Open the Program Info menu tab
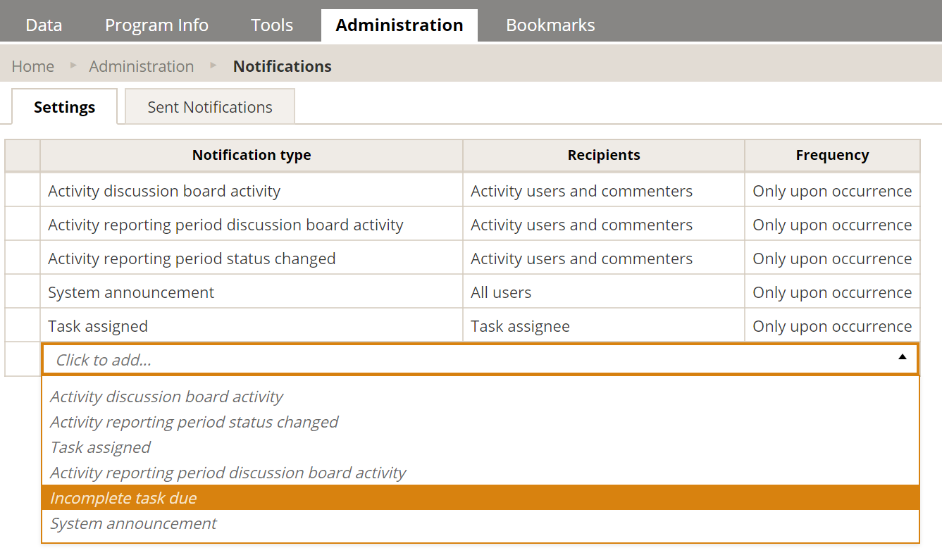942x560 pixels. [x=156, y=25]
